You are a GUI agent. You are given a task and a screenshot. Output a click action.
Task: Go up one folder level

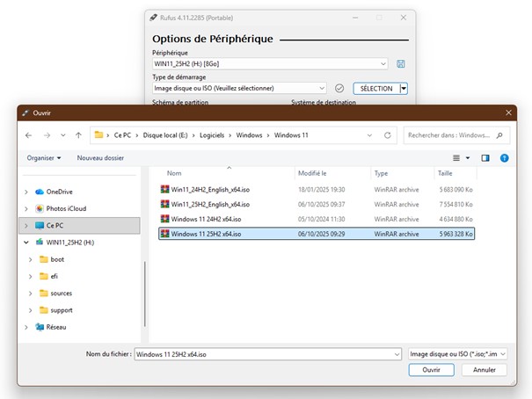point(79,135)
